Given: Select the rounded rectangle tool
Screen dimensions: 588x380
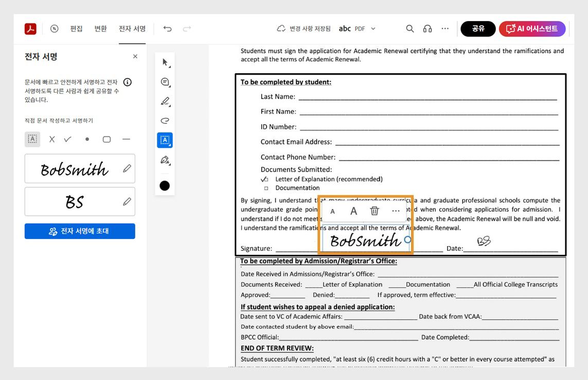Looking at the screenshot, I should click(x=106, y=140).
